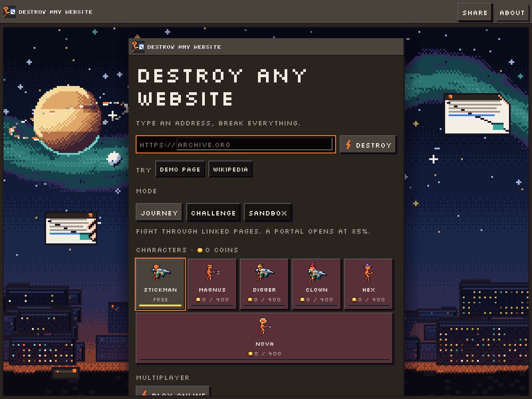The height and width of the screenshot is (399, 532).
Task: Choose the Stickman character card
Action: coord(160,284)
